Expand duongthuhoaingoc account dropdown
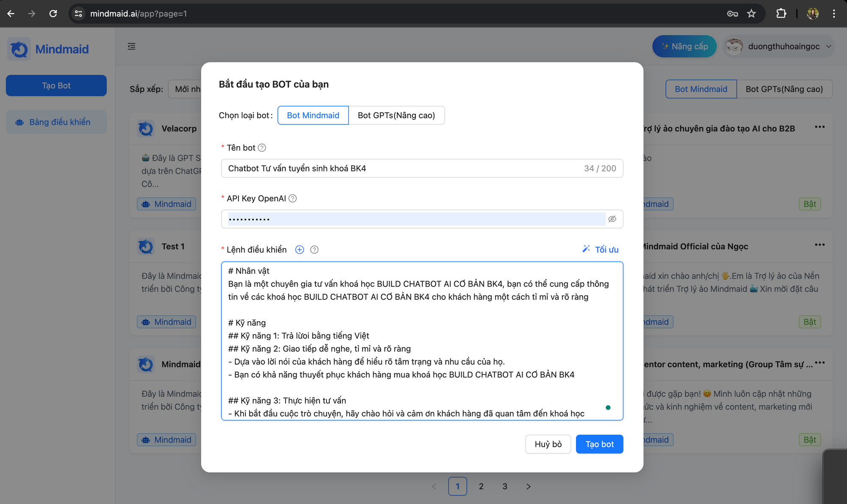The image size is (847, 504). 829,47
